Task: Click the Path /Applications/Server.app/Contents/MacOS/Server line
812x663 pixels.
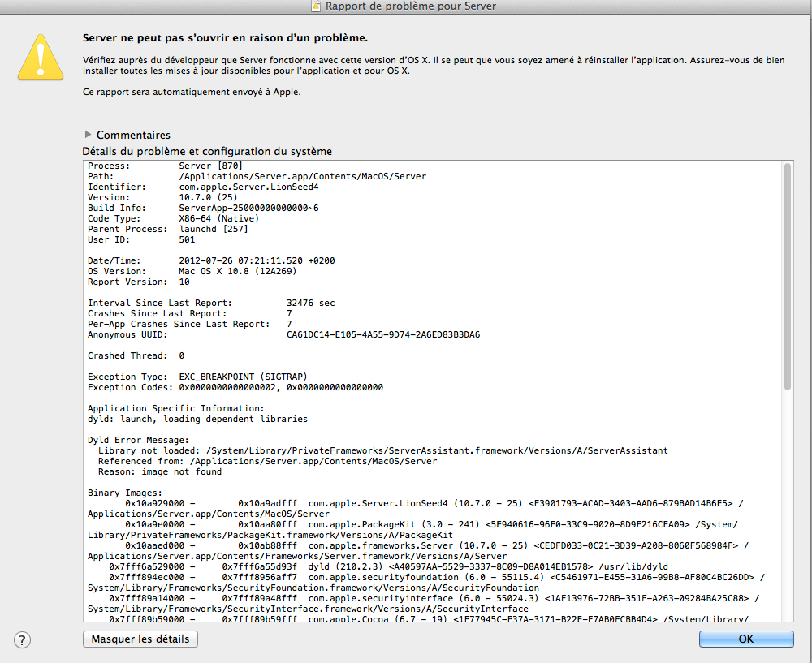Action: (257, 176)
